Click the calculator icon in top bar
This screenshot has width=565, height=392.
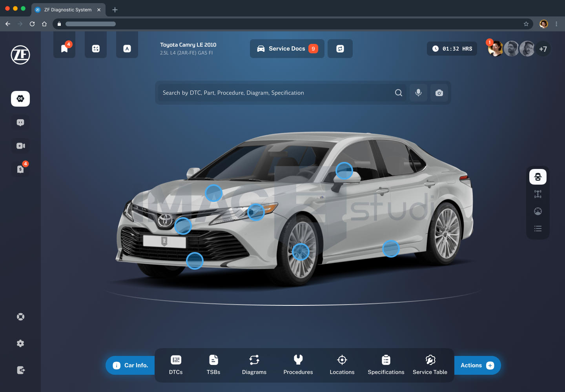[x=96, y=48]
